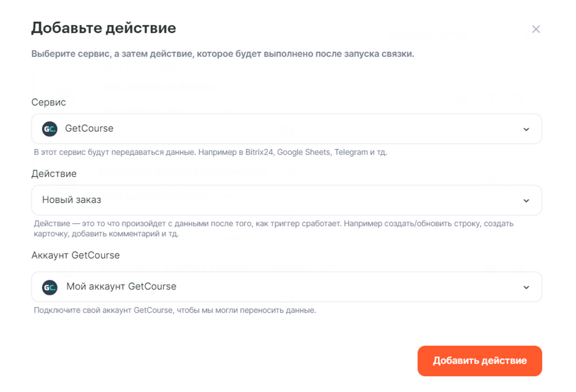
Task: Close the add action dialog
Action: click(x=536, y=29)
